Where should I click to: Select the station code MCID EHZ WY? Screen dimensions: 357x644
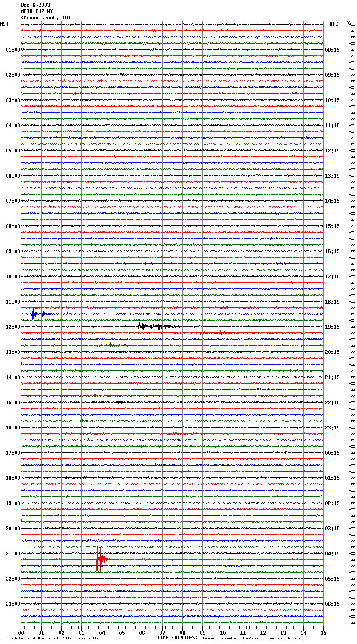coord(37,11)
